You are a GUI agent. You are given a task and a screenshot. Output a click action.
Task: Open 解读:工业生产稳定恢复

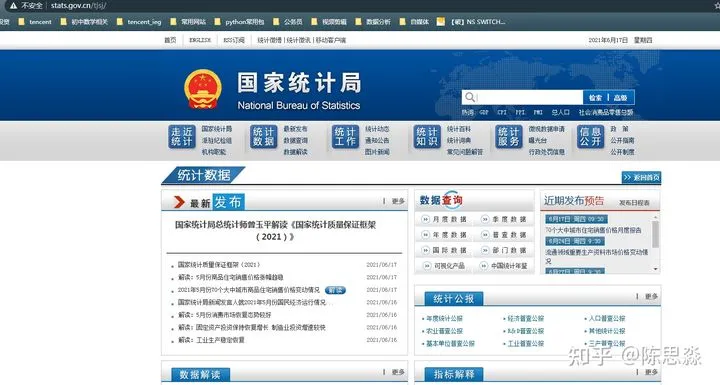pyautogui.click(x=211, y=340)
